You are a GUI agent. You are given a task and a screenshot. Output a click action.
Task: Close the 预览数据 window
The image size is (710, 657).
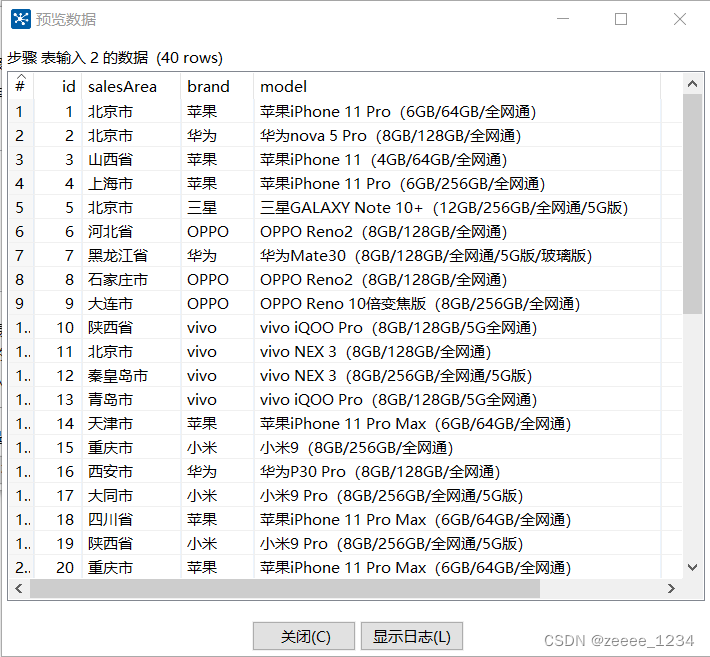pyautogui.click(x=680, y=19)
